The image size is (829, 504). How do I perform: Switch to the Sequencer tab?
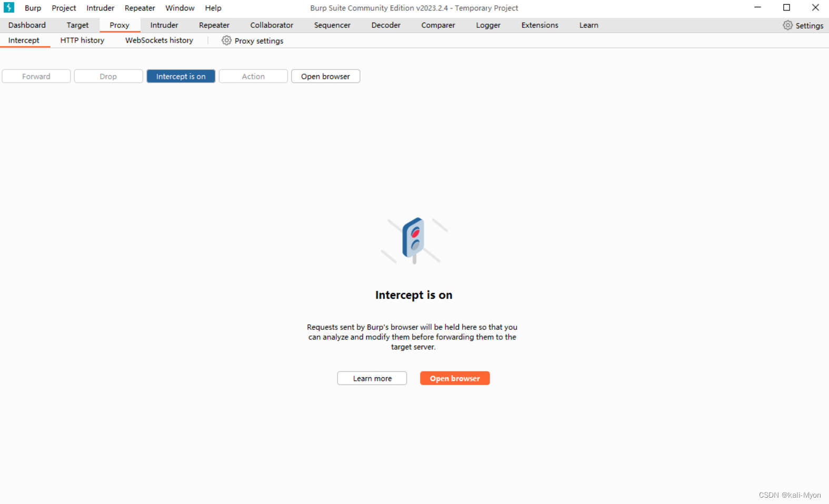click(x=332, y=25)
